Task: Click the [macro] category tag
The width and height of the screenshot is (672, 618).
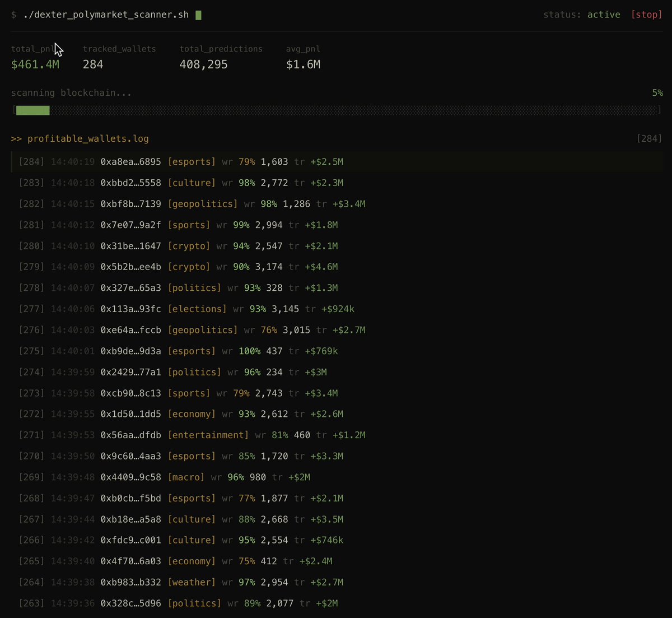Action: (x=186, y=477)
